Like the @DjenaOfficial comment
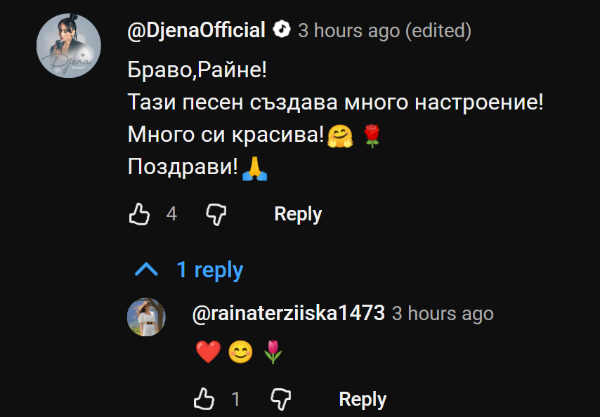The height and width of the screenshot is (417, 600). tap(140, 213)
